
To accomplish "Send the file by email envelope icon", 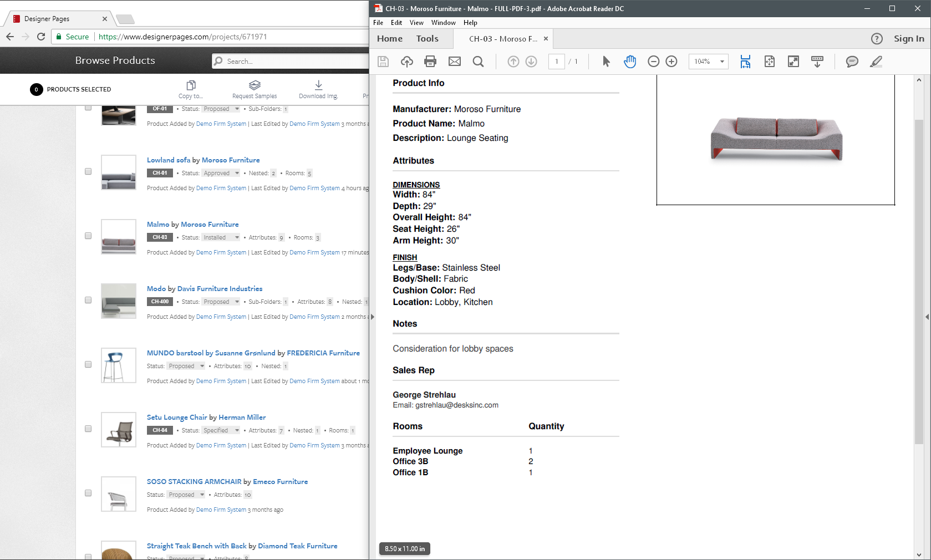I will click(455, 62).
